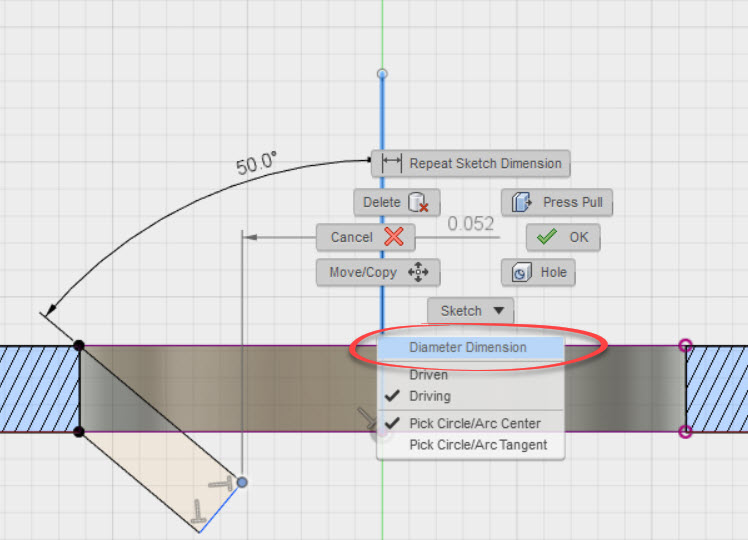This screenshot has height=540, width=748.
Task: Choose the Move/Copy command
Action: 378,272
